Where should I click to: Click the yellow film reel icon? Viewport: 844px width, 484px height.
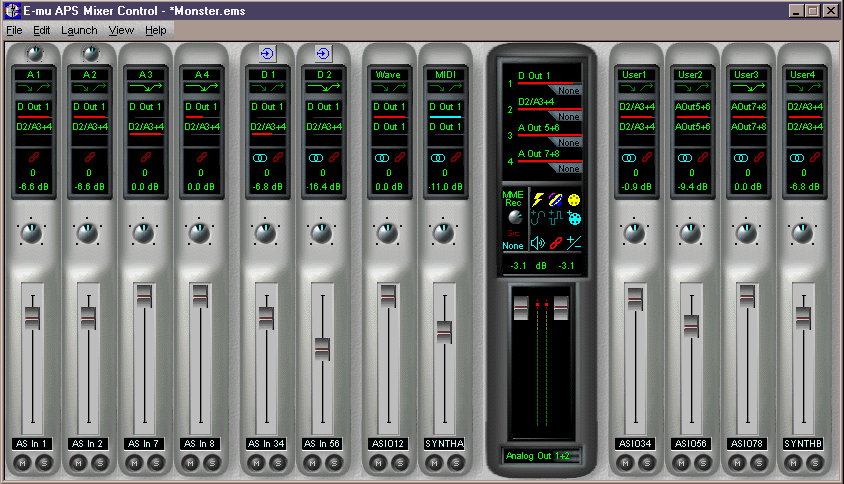tap(574, 200)
